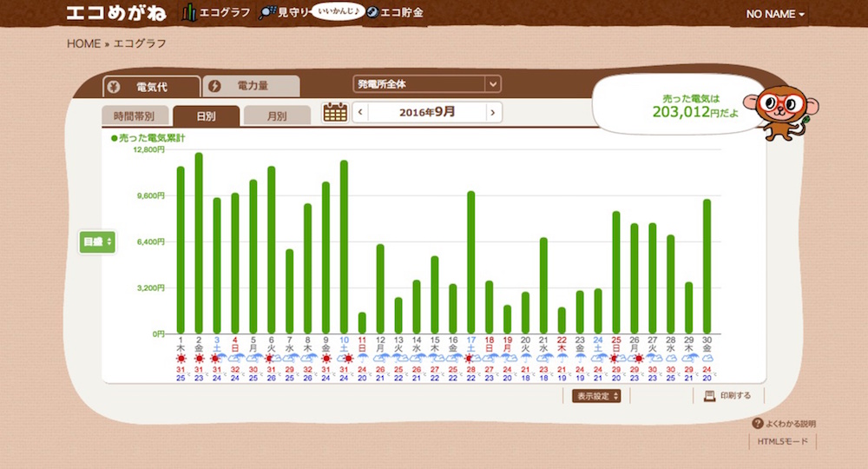Select the 時間帯別 tab
Image resolution: width=868 pixels, height=469 pixels.
point(134,116)
